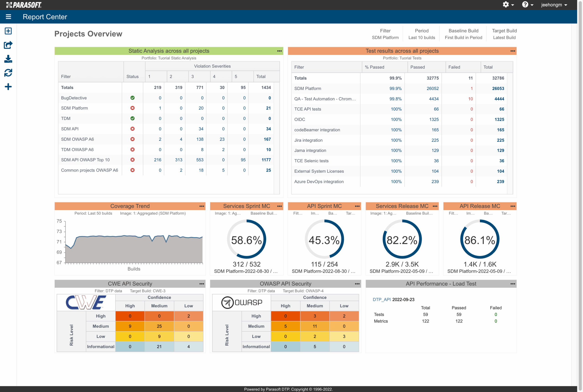The height and width of the screenshot is (392, 583).
Task: Expand the jeehongm user account menu
Action: tap(553, 5)
